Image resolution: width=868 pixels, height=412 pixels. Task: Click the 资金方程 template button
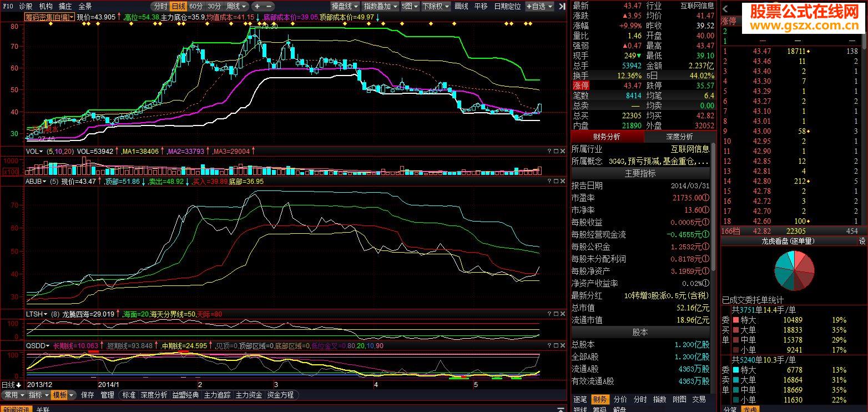point(280,395)
